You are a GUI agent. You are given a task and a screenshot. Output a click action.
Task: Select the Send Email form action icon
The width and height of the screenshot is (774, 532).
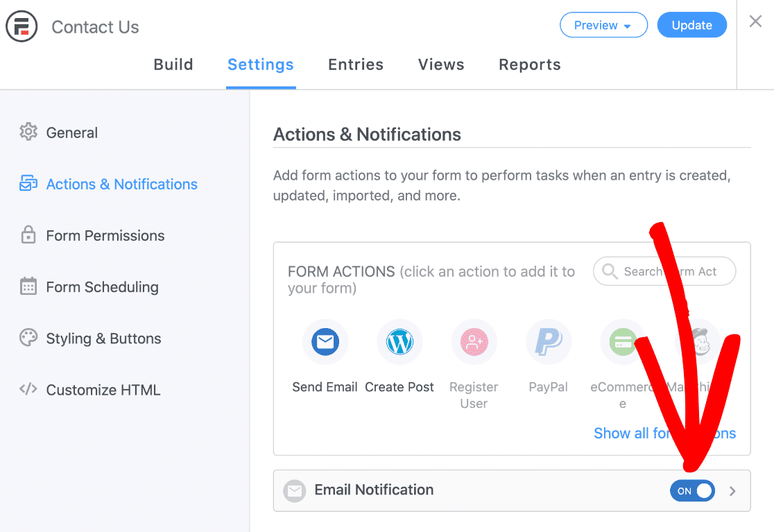pos(325,341)
